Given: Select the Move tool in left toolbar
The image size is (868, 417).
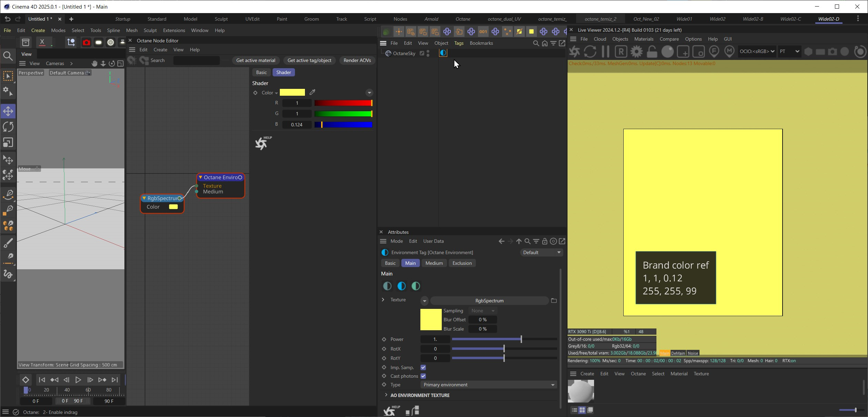Looking at the screenshot, I should pyautogui.click(x=8, y=111).
